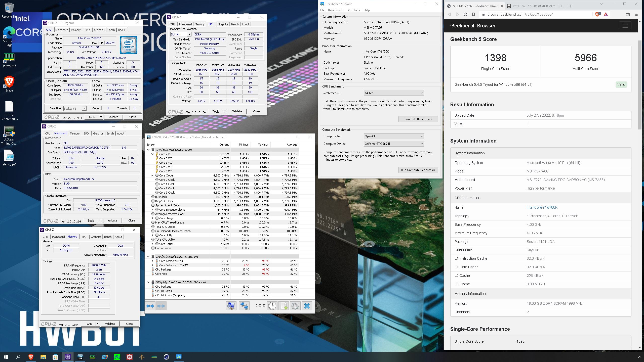Image resolution: width=644 pixels, height=362 pixels.
Task: Open About tab in CPU-Z Mainboard window
Action: coord(120,133)
